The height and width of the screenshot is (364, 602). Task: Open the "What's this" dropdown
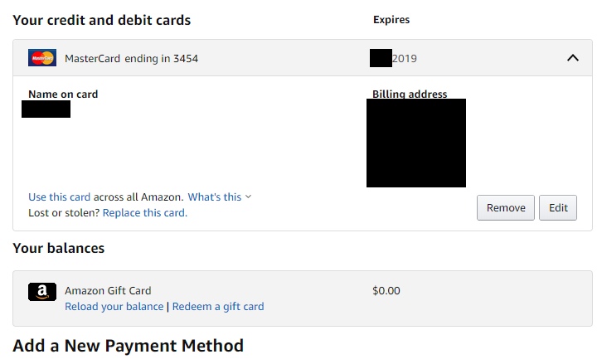tap(219, 197)
